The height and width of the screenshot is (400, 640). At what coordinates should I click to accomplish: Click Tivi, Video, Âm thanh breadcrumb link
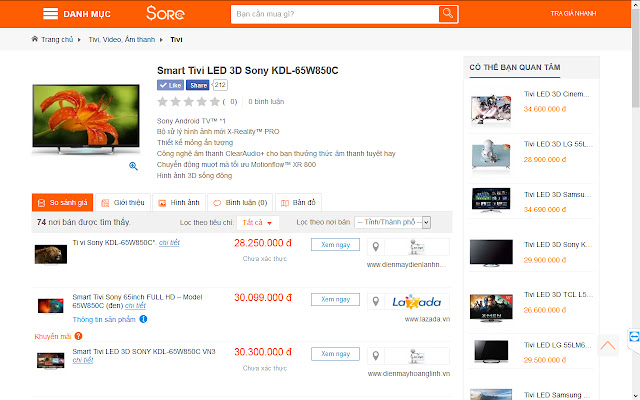click(x=122, y=39)
